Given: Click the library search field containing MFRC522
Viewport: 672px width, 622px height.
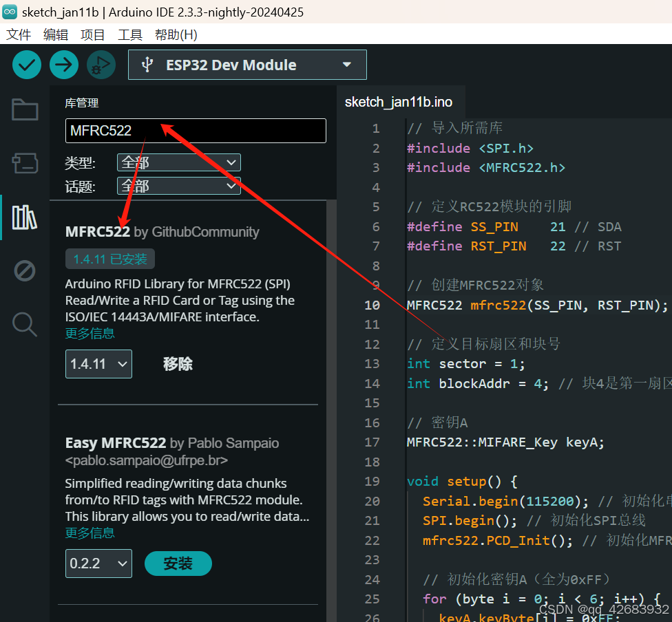Looking at the screenshot, I should [x=196, y=131].
